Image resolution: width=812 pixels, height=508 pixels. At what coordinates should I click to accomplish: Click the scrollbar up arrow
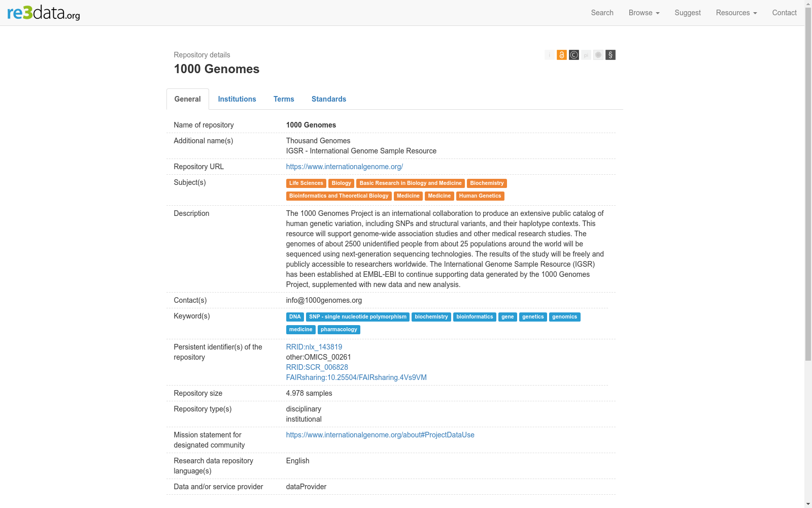click(808, 4)
